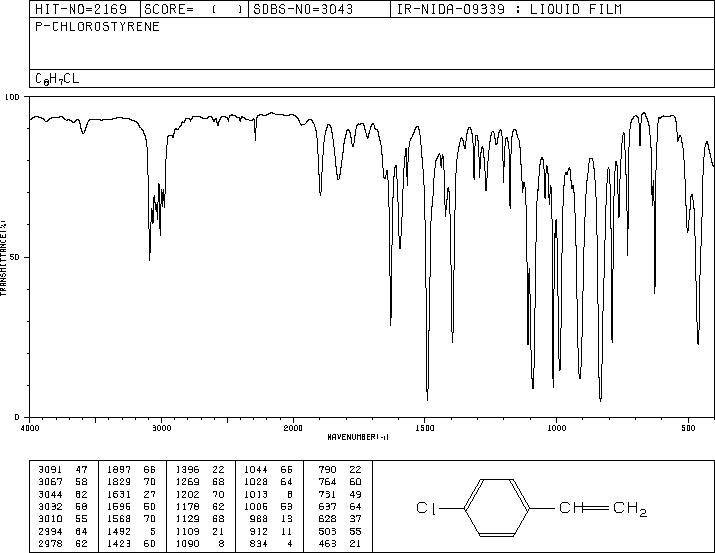Click the TRANSMITTANCE y-axis title
This screenshot has width=715, height=553.
click(3, 258)
